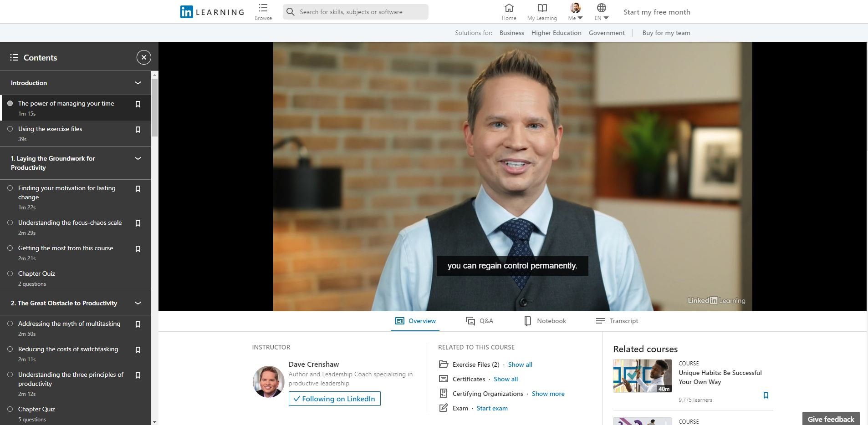Show all Certificates

(505, 379)
